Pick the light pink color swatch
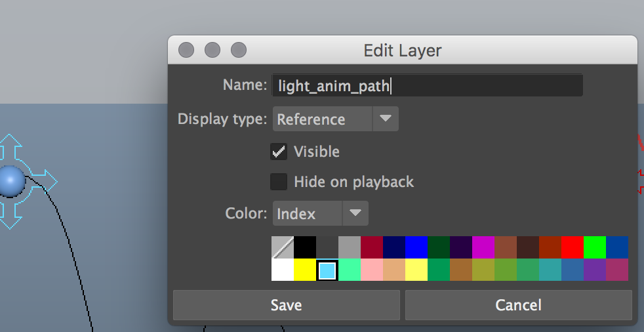This screenshot has height=332, width=644. 372,270
